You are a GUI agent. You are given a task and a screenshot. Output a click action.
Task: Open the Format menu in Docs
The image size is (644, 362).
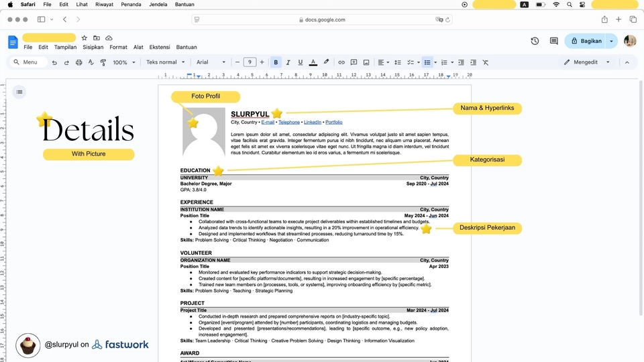118,47
